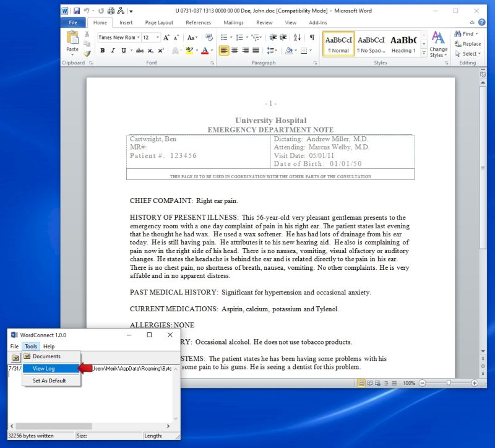
Task: Click the Sort icon in the Paragraph group
Action: pyautogui.click(x=298, y=38)
